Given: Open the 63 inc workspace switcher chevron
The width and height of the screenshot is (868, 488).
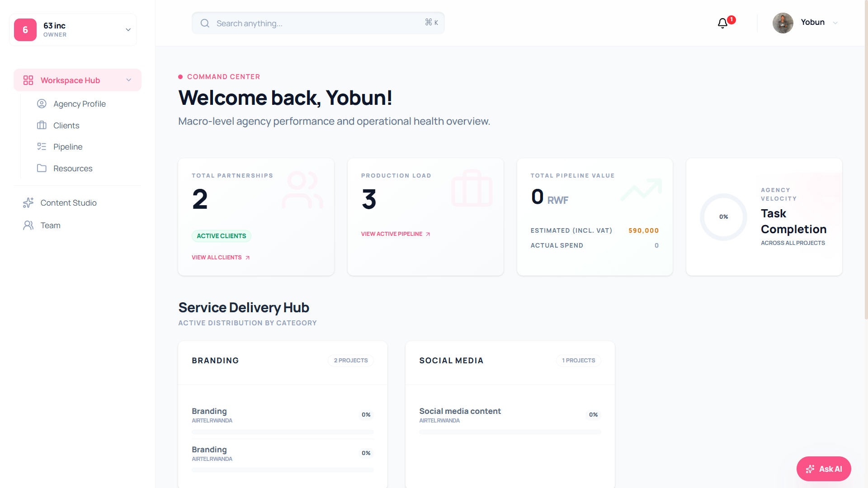Looking at the screenshot, I should [x=128, y=30].
